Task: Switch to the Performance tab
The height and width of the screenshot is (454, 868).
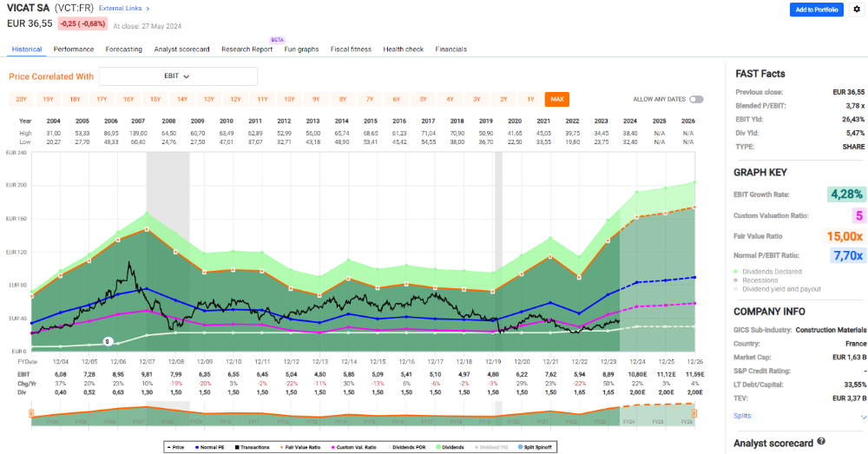Action: [x=74, y=49]
